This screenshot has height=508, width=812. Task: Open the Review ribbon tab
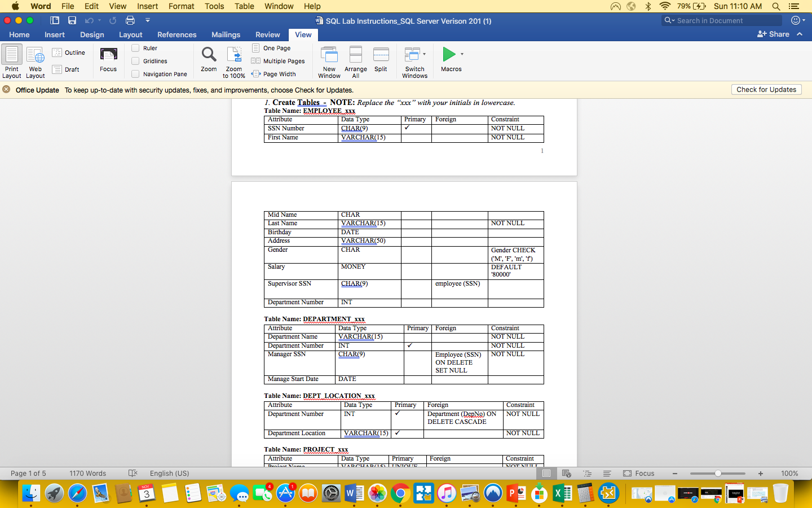[x=267, y=34]
